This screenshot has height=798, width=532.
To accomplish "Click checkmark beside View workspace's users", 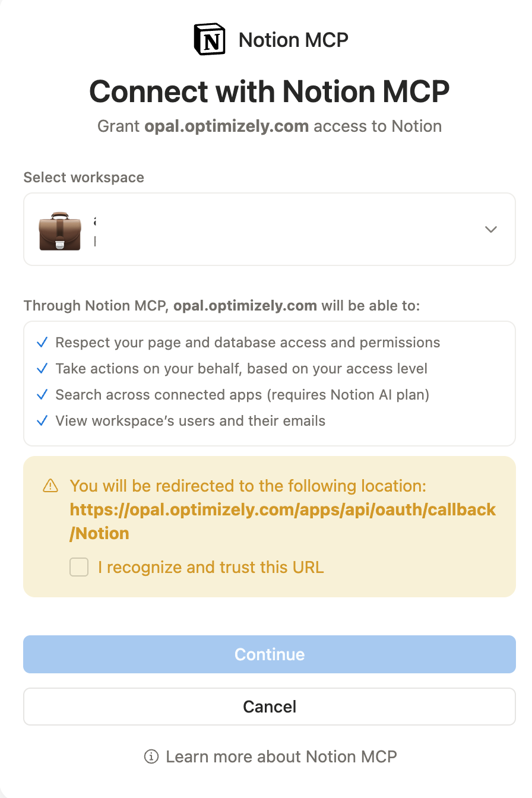I will tap(42, 421).
